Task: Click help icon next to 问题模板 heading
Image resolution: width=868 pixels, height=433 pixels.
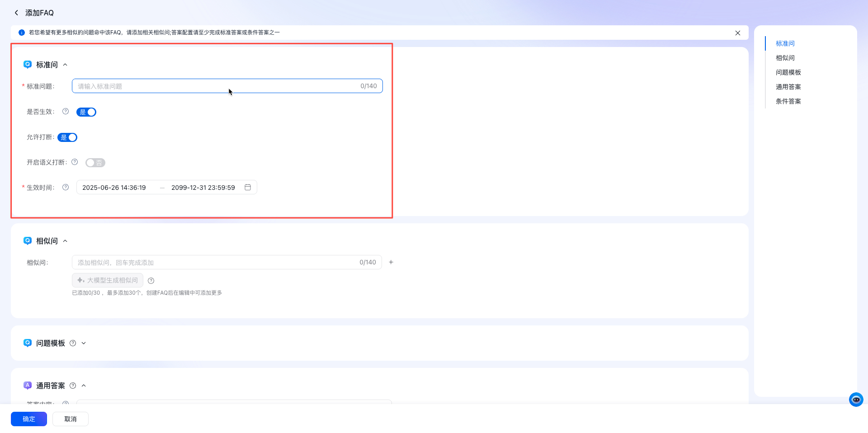Action: (73, 343)
